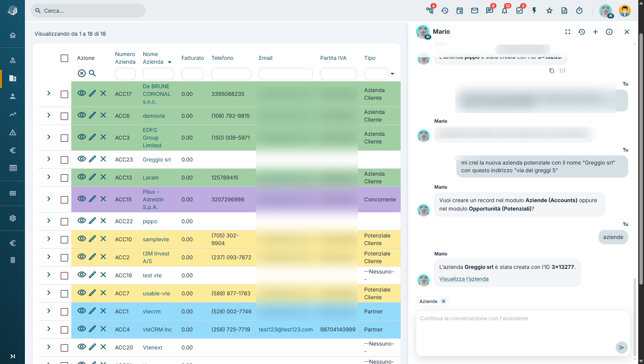This screenshot has width=644, height=364.
Task: Open chat history icon in Mario panel
Action: click(582, 32)
